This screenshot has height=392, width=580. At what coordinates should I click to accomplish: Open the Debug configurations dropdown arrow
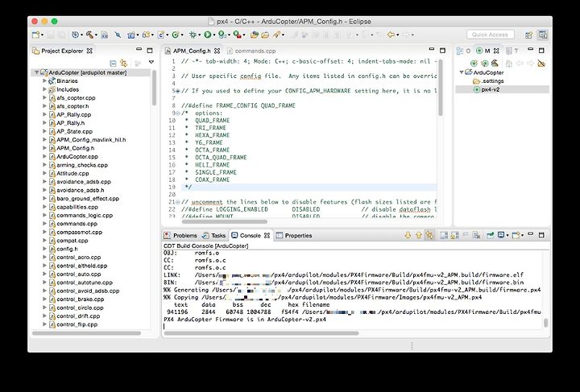click(200, 35)
